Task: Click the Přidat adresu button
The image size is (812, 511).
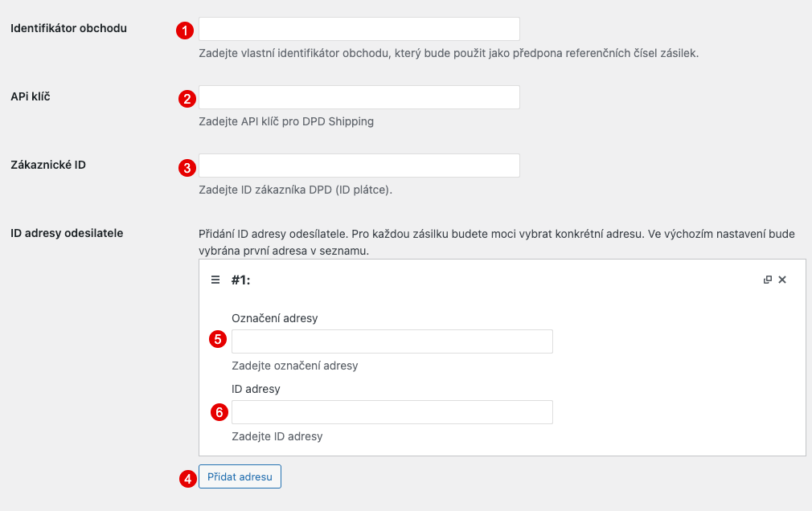Action: [240, 476]
